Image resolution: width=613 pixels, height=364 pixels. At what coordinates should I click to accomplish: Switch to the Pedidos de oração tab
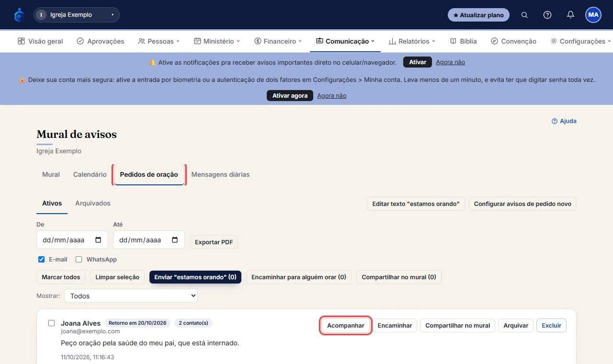click(149, 174)
